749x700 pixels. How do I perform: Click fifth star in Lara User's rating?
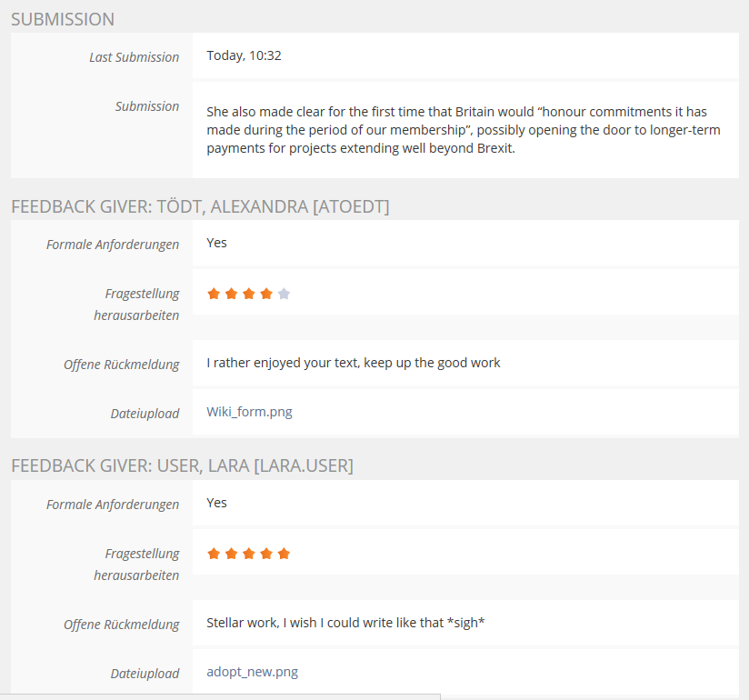pos(284,554)
